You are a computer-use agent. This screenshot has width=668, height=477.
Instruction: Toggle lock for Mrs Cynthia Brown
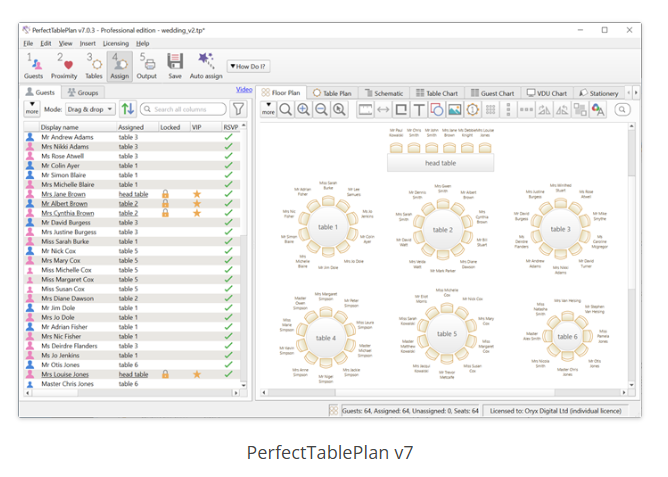[165, 213]
